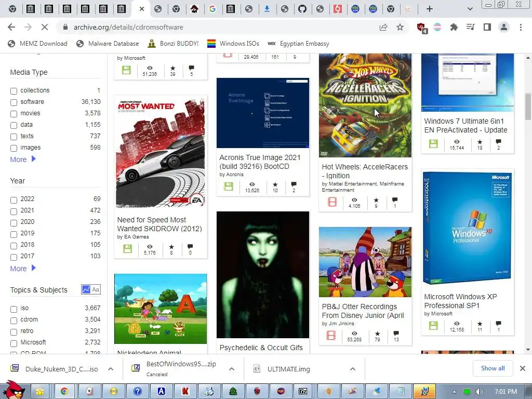Check the data media type filter
The image size is (532, 399).
coord(14,125)
